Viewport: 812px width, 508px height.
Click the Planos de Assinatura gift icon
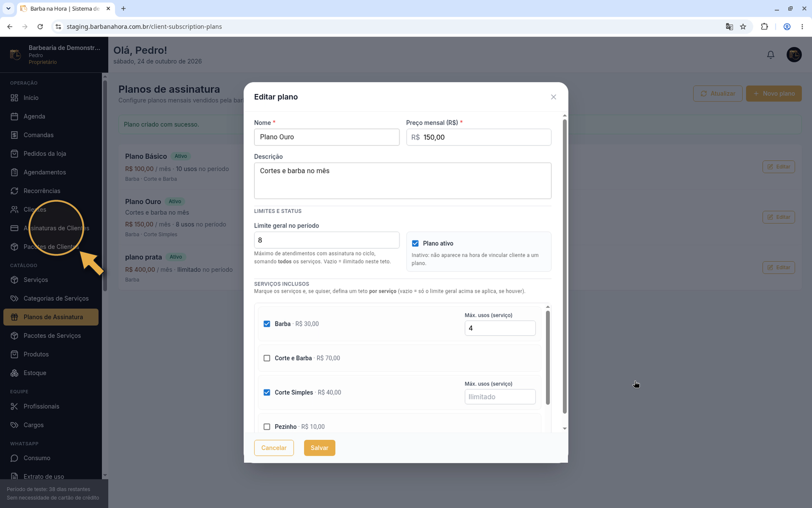(x=14, y=317)
